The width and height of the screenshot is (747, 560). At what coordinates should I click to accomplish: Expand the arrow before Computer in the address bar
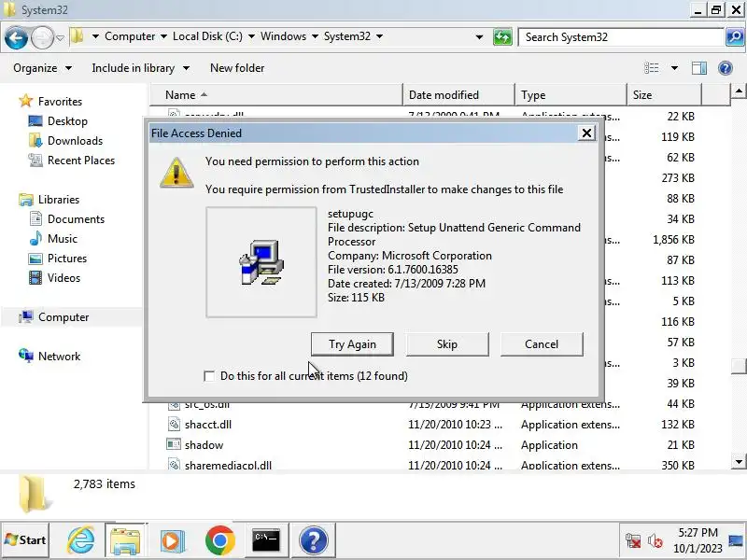(95, 36)
